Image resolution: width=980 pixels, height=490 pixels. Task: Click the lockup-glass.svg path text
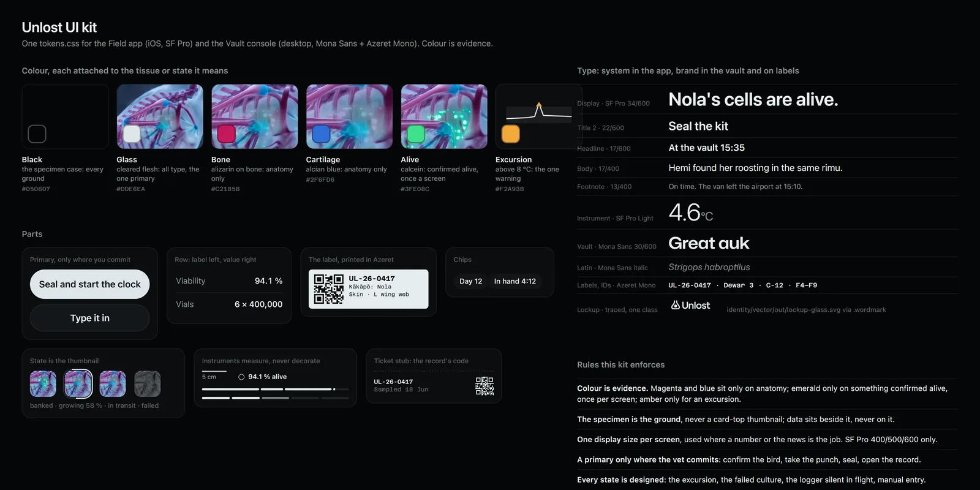[x=806, y=310]
